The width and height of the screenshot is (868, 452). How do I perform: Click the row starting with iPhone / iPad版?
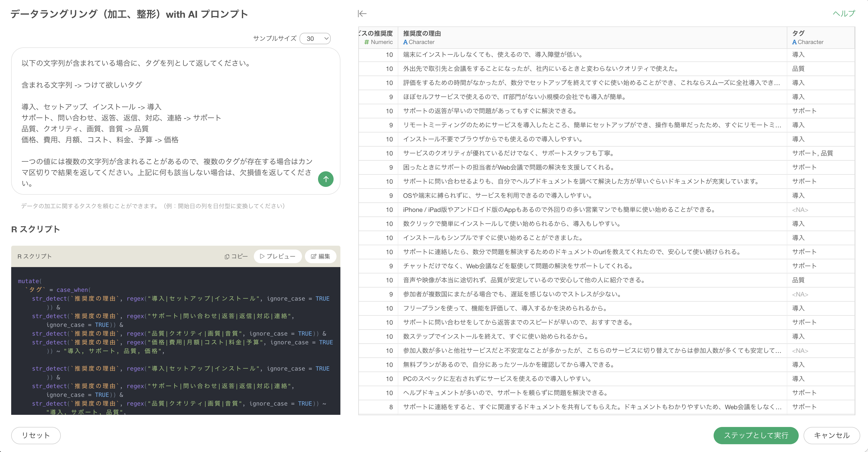(559, 210)
